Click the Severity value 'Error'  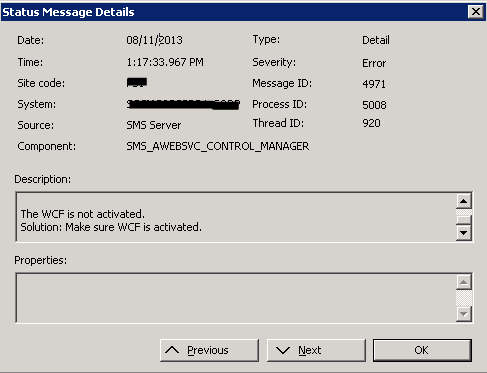[x=374, y=63]
